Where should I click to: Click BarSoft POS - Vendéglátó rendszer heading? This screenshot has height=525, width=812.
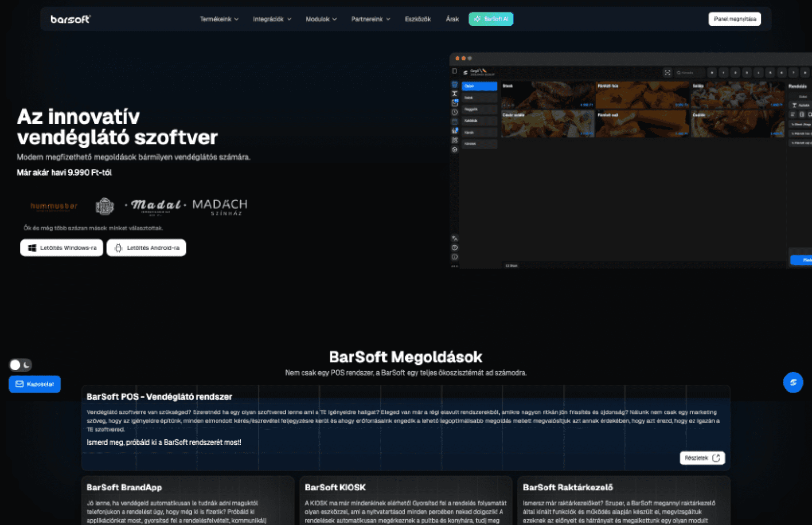[159, 397]
